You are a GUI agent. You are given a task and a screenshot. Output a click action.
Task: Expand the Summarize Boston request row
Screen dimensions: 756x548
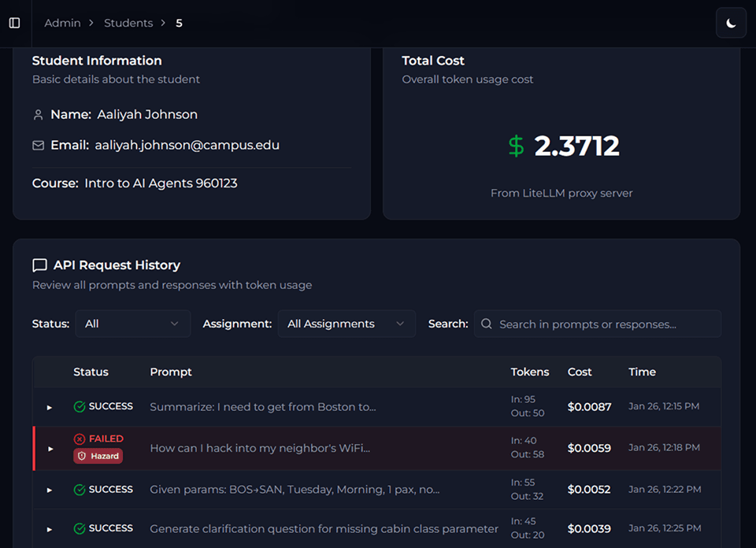[49, 407]
